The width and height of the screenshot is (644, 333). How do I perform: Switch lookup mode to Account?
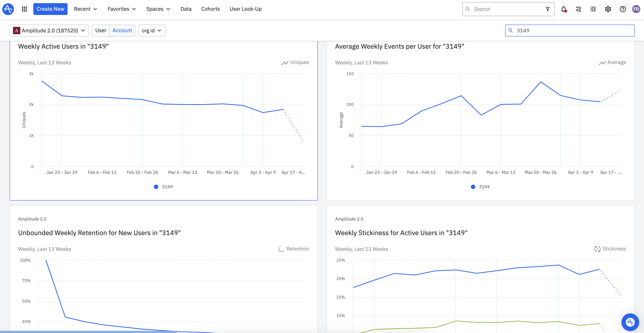(x=122, y=31)
